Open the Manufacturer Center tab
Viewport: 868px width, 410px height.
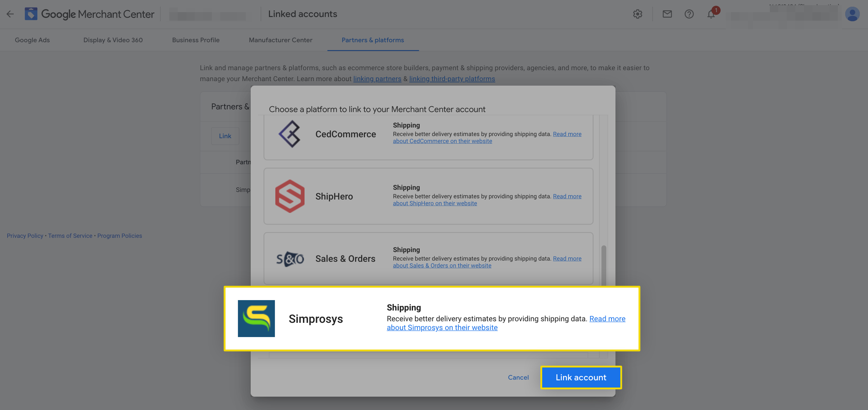pyautogui.click(x=280, y=40)
